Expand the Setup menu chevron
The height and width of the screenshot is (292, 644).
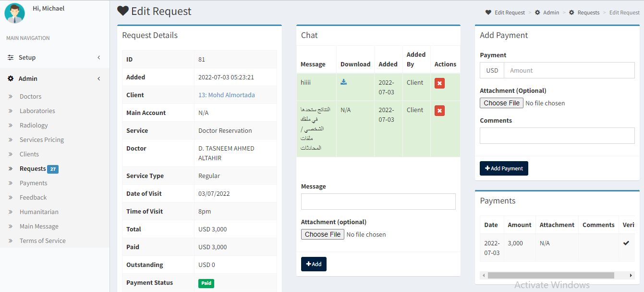[x=99, y=57]
